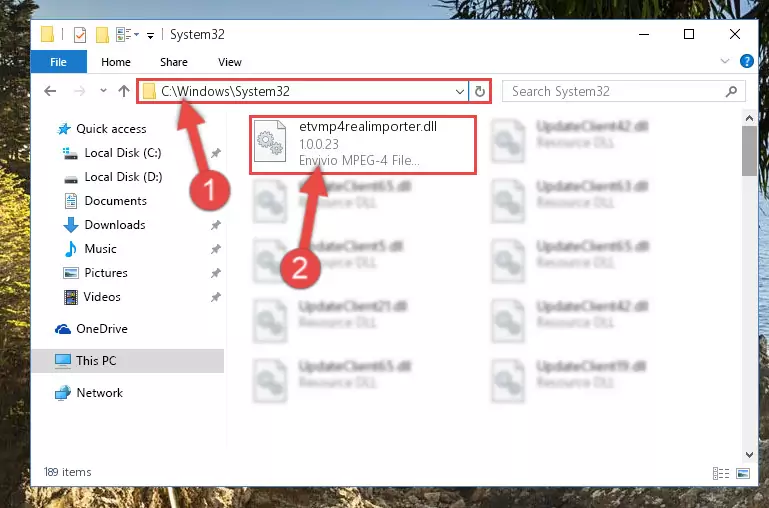Viewport: 769px width, 508px height.
Task: Open Local Disk (D:) in the sidebar
Action: point(123,177)
